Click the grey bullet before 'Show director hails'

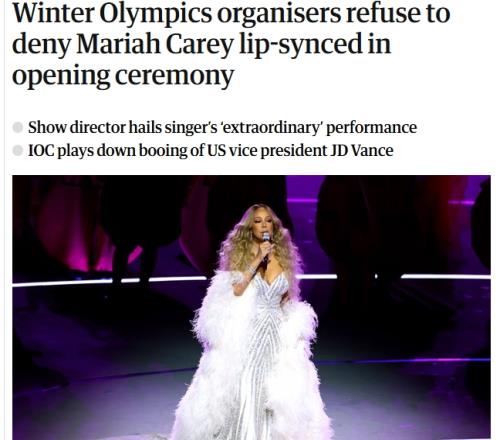17,127
